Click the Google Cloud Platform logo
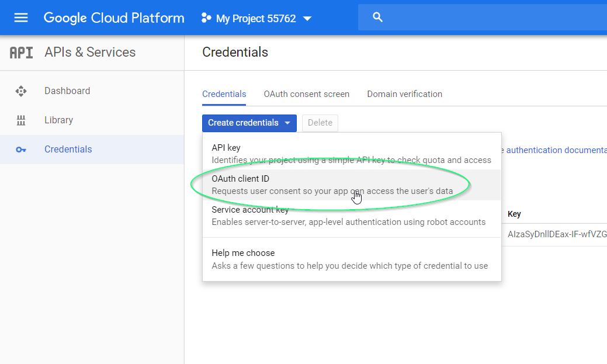The width and height of the screenshot is (607, 364). point(114,18)
